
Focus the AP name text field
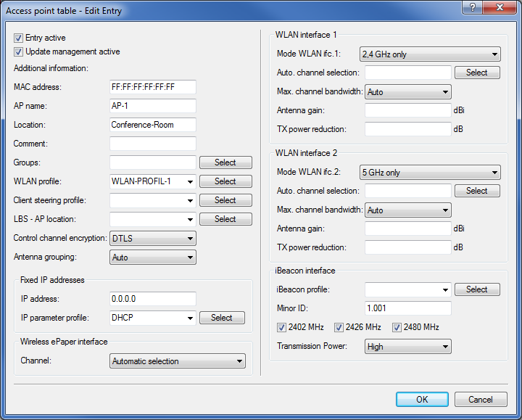pos(152,106)
